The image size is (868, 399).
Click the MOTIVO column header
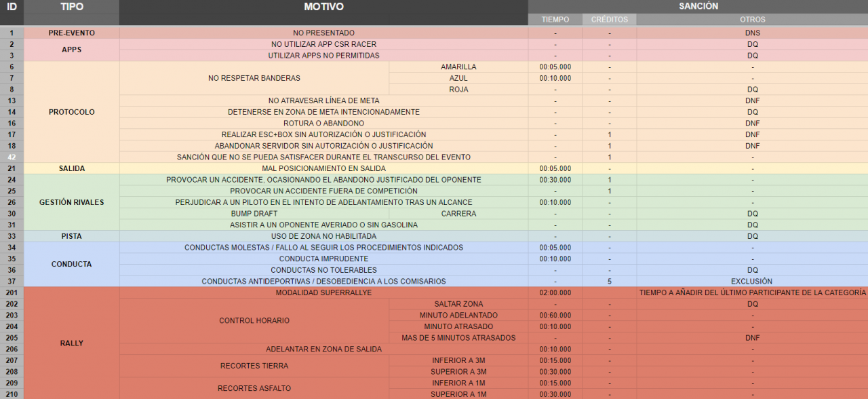(323, 7)
